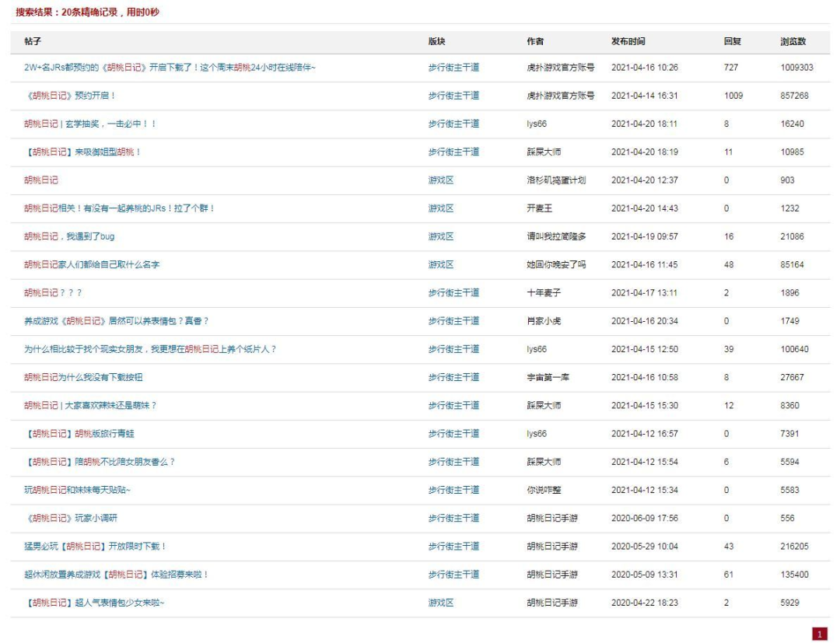This screenshot has height=643, width=840.
Task: Click the date 2021-04-14 16:31
Action: click(645, 96)
